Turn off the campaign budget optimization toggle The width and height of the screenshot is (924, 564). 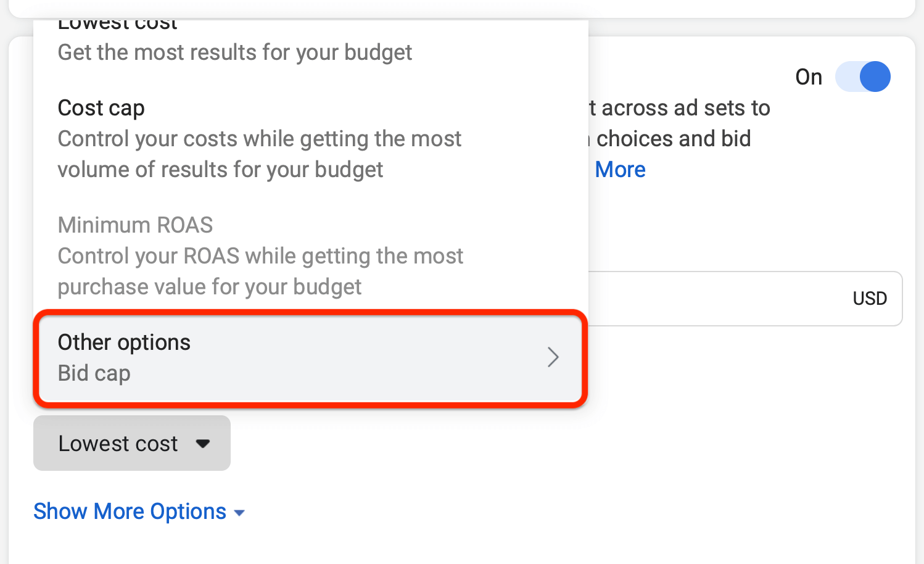tap(863, 77)
